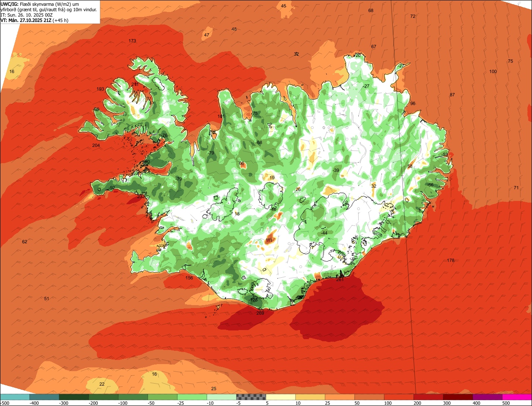
Task: Click the checkered legend swatch between -5 and 5
Action: (x=251, y=397)
